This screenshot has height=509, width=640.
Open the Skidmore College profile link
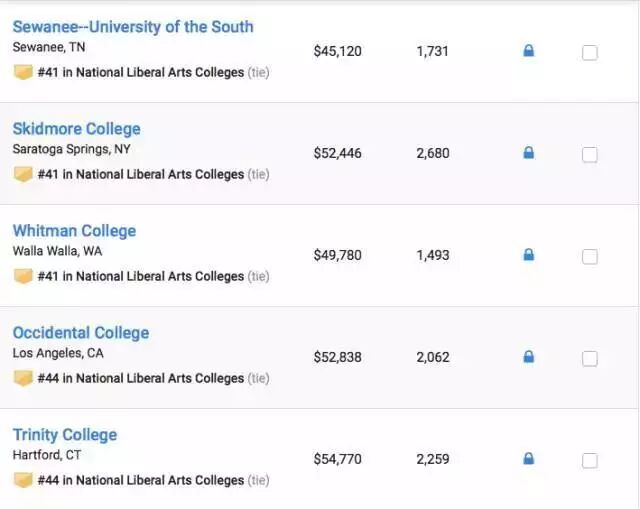[x=76, y=128]
